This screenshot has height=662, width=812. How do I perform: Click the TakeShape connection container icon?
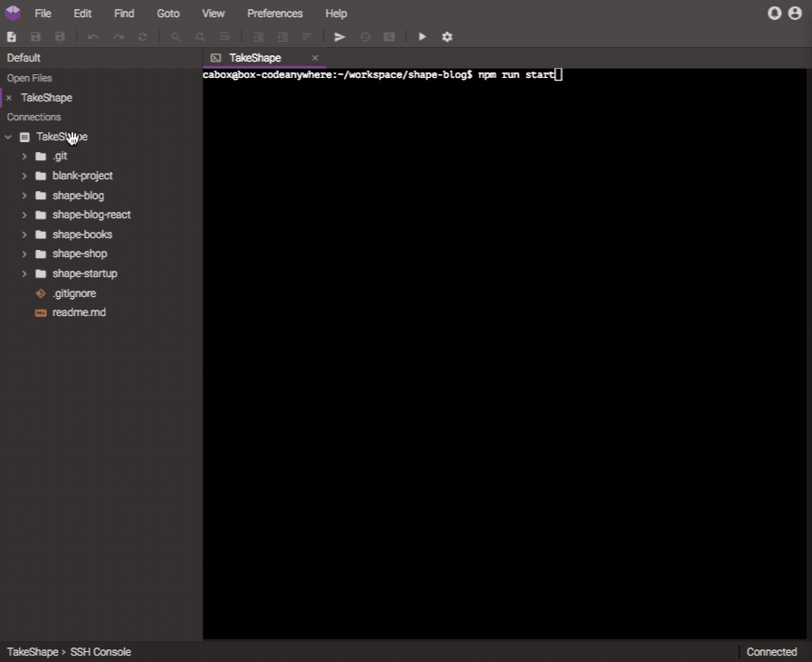click(24, 137)
